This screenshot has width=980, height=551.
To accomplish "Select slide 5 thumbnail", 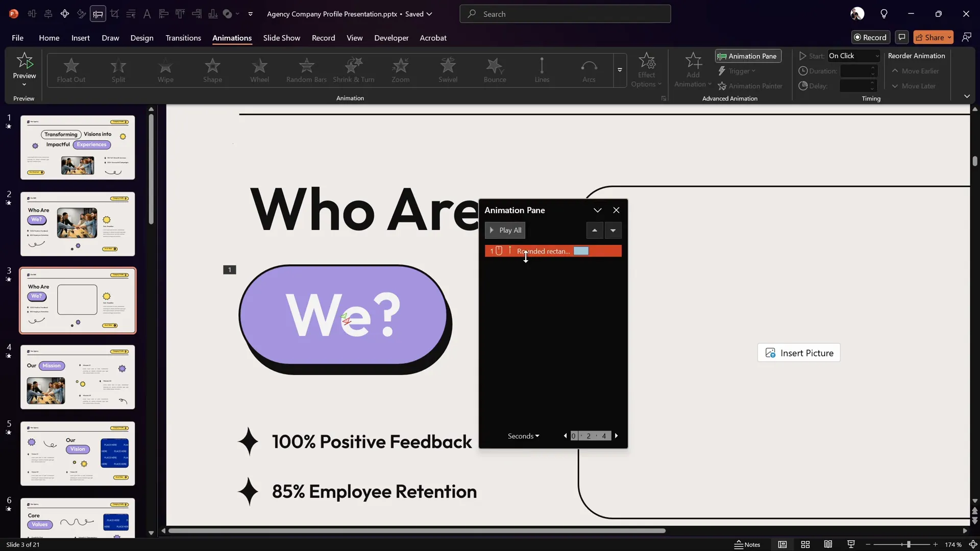I will 78,453.
